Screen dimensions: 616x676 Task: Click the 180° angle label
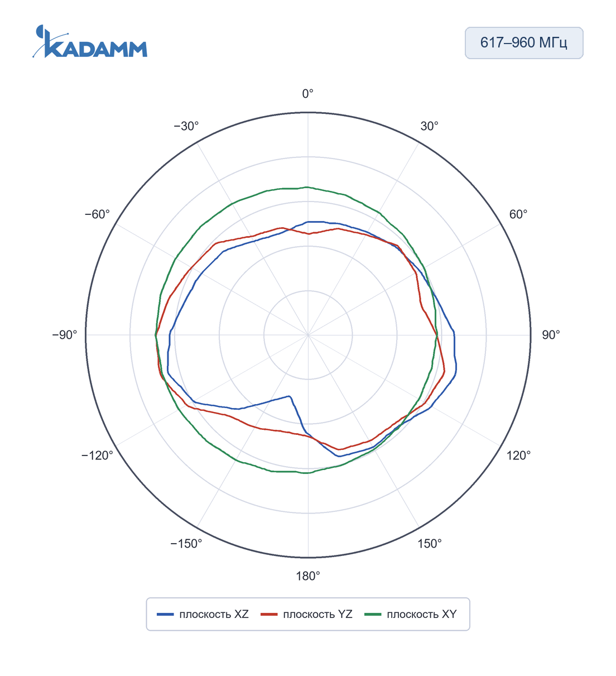[x=308, y=576]
